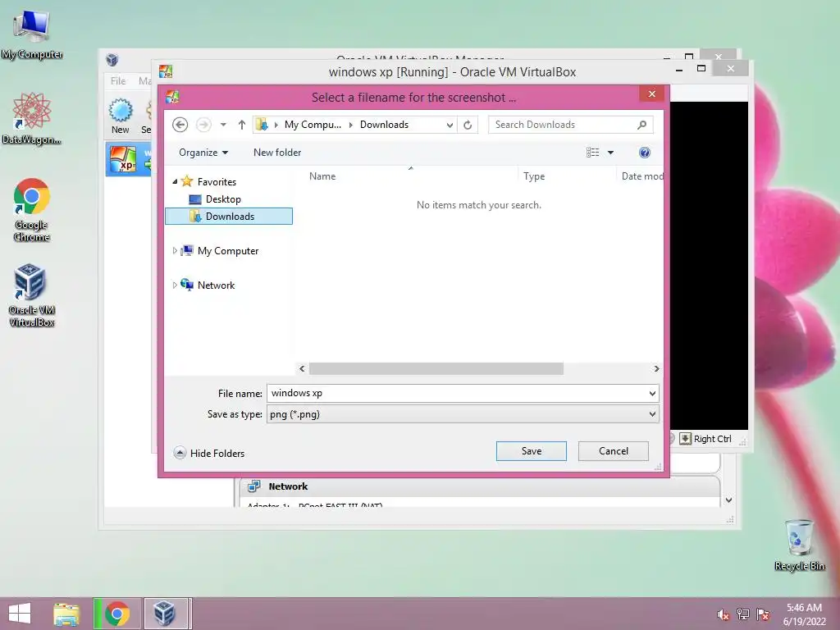This screenshot has width=840, height=630.
Task: Click the network tray icon
Action: 742,614
